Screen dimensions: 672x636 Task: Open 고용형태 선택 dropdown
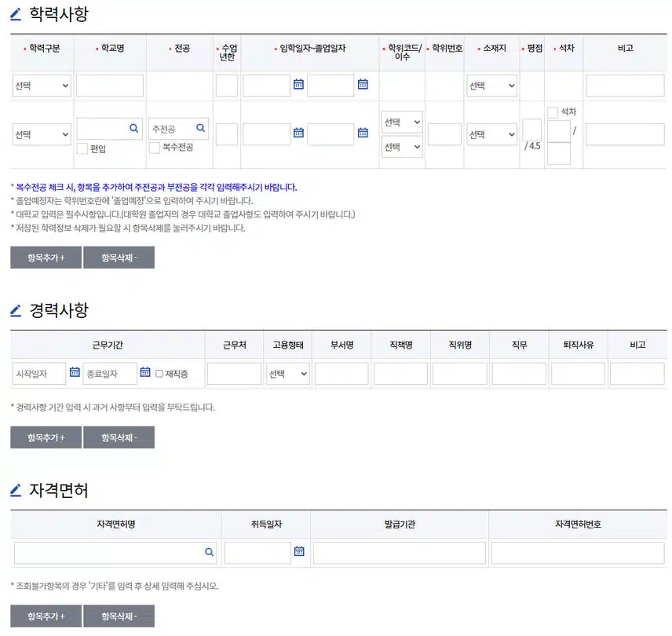coord(288,374)
